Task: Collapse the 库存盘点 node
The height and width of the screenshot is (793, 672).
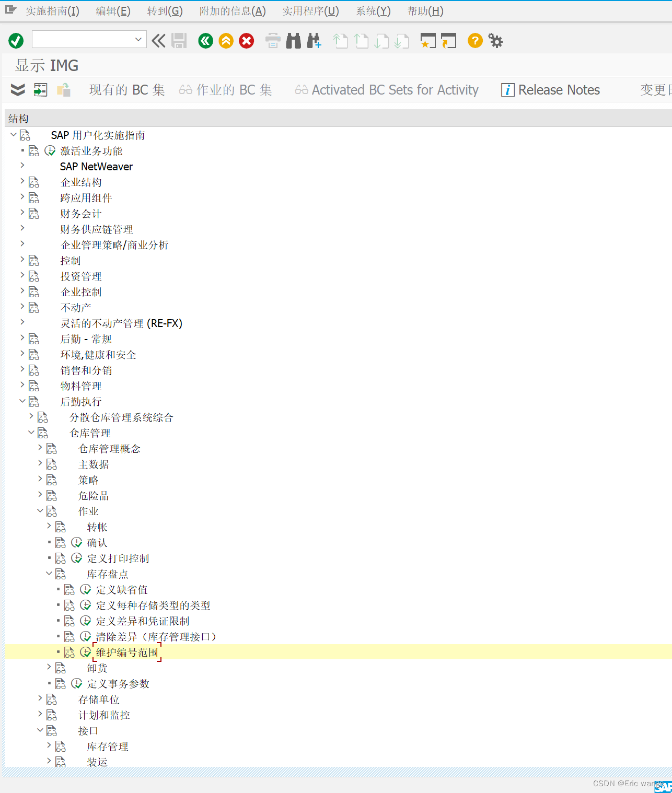Action: point(49,573)
